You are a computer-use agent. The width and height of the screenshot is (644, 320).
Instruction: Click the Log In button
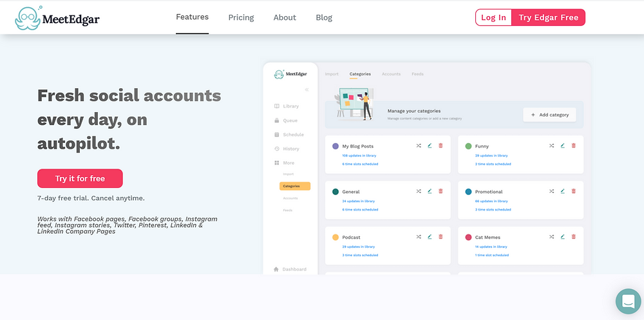pyautogui.click(x=493, y=17)
